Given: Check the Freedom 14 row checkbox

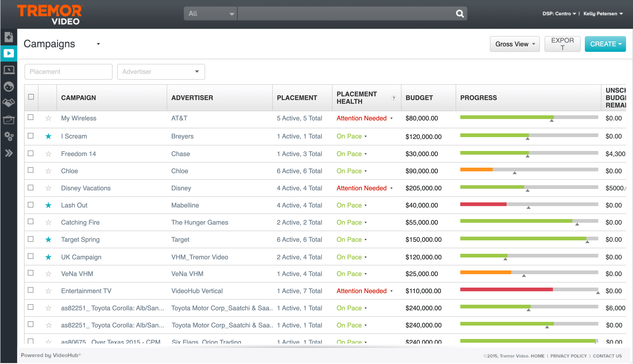Looking at the screenshot, I should (31, 153).
